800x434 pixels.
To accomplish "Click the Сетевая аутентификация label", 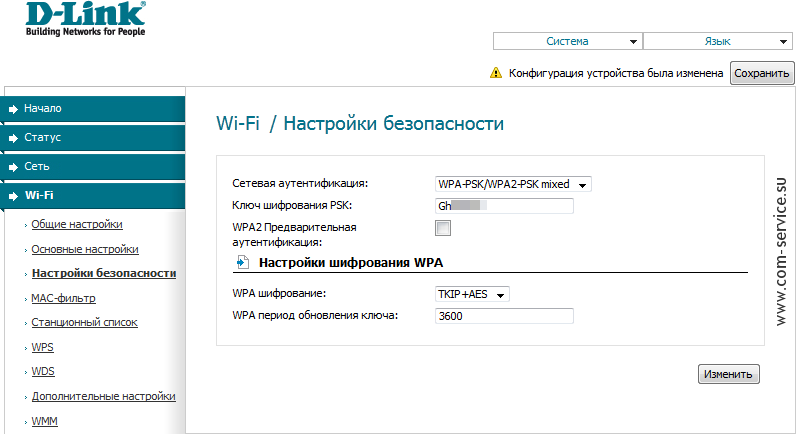I will point(300,184).
